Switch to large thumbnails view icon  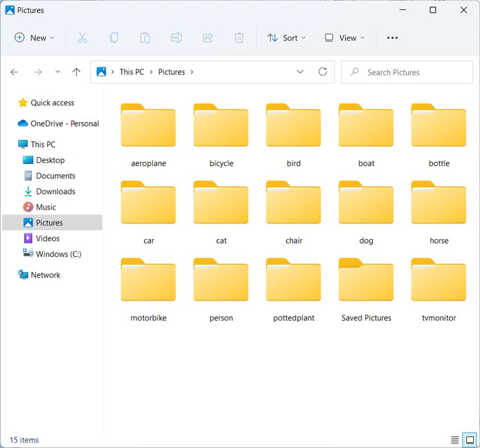(x=470, y=439)
